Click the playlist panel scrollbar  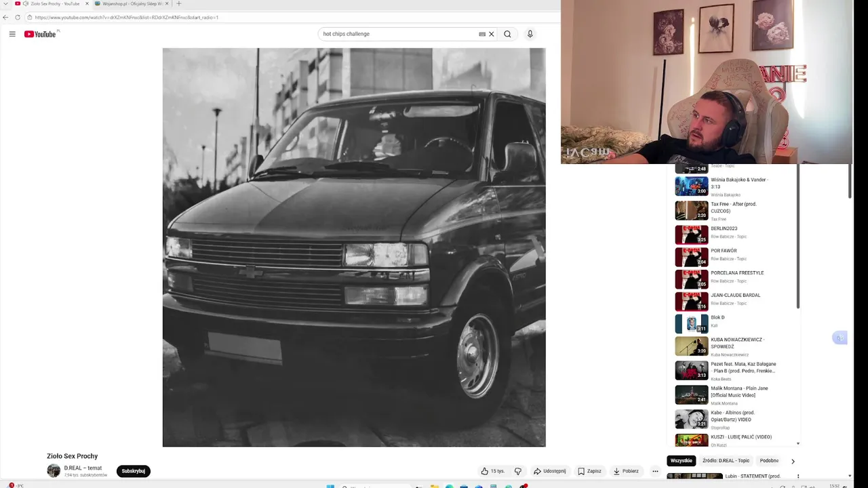[797, 237]
